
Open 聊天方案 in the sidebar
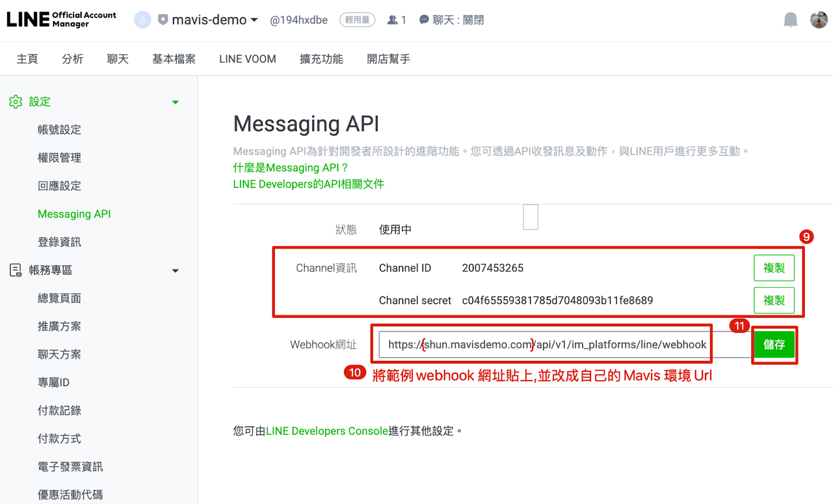pos(59,355)
